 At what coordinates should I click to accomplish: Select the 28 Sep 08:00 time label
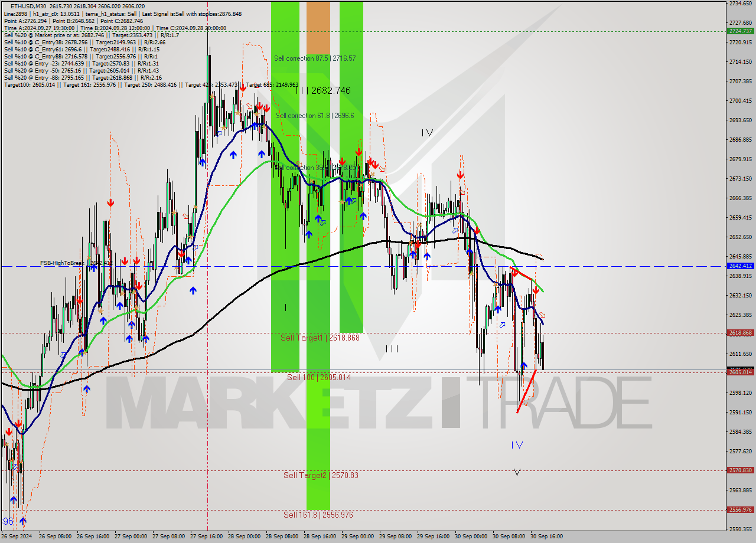point(283,537)
